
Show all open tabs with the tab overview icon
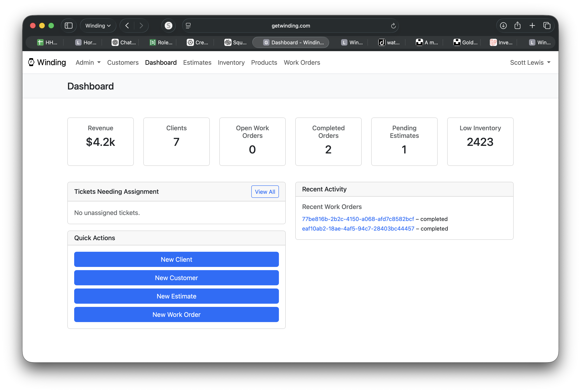click(x=547, y=25)
